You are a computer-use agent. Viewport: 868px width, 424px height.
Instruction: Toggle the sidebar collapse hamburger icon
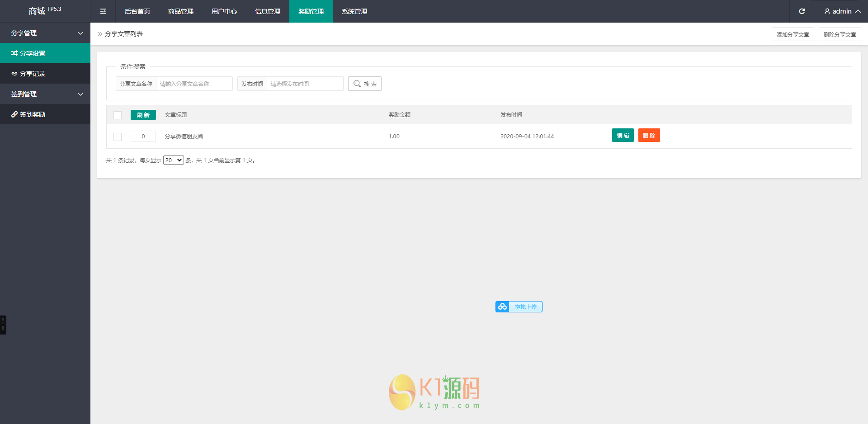click(x=103, y=11)
